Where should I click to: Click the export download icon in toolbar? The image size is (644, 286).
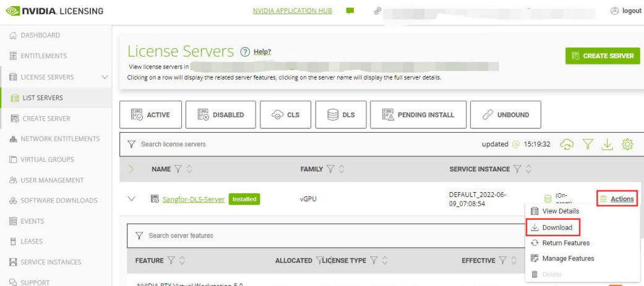pos(607,145)
